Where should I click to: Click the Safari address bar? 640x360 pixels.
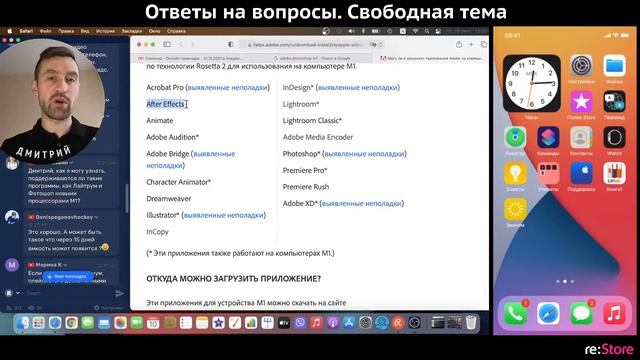click(x=312, y=44)
